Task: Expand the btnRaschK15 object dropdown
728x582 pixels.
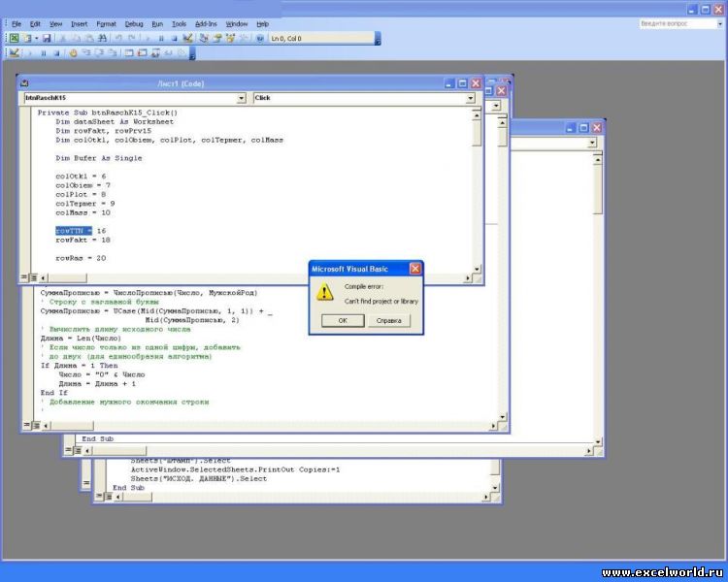Action: click(x=242, y=98)
